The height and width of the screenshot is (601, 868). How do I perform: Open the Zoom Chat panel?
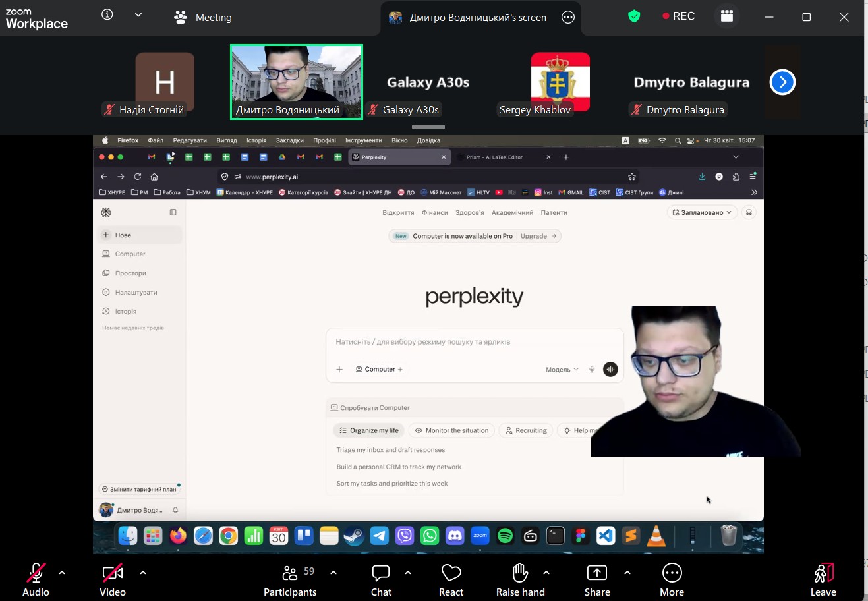(x=381, y=580)
